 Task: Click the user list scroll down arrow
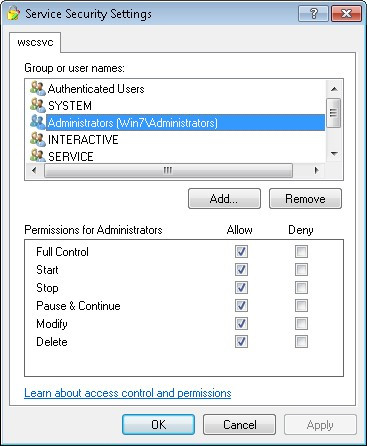click(334, 154)
